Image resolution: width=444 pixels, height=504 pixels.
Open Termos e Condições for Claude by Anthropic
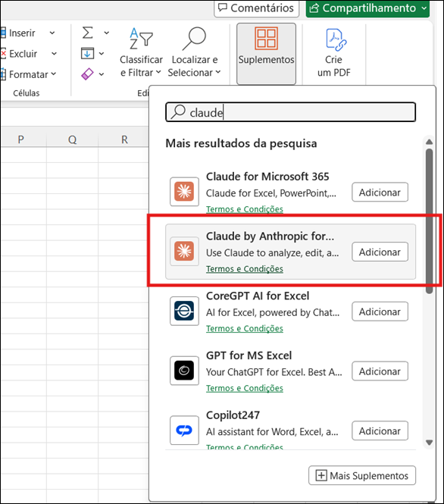click(x=245, y=269)
